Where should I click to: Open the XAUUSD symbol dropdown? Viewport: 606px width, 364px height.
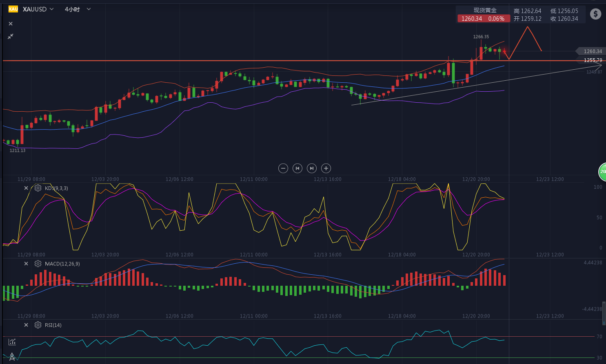(38, 9)
